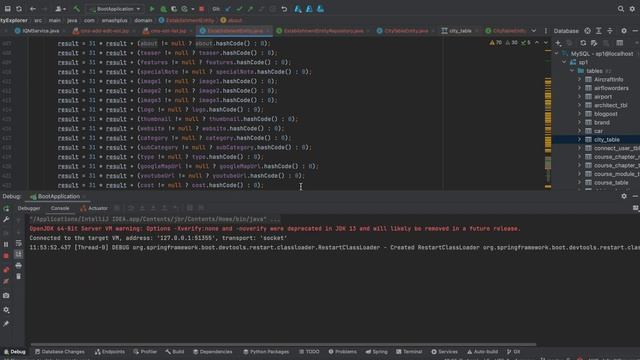Click the Database panel collapse all icon
The height and width of the screenshot is (360, 640).
pos(610,31)
